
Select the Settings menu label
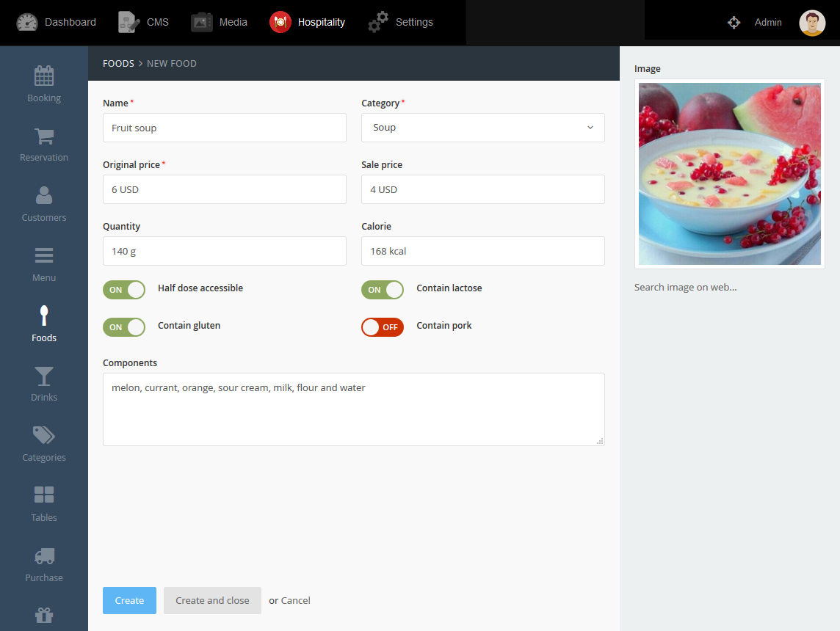click(414, 22)
